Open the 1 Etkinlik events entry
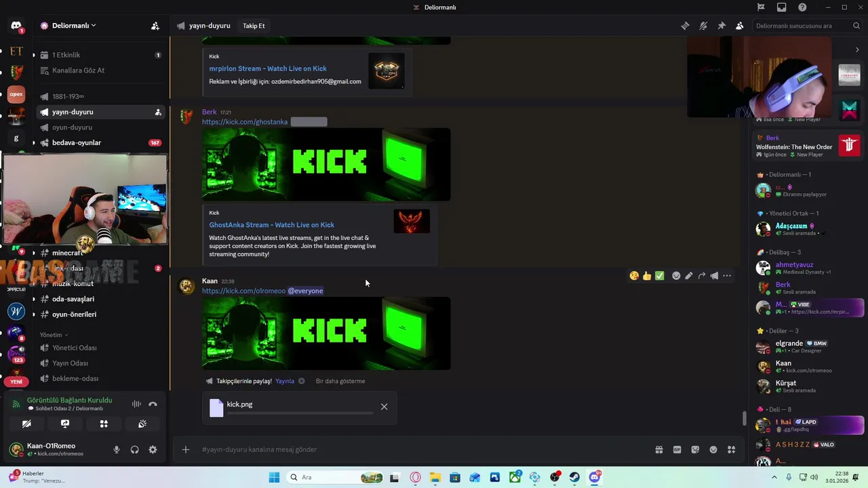Image resolution: width=868 pixels, height=488 pixels. click(100, 55)
